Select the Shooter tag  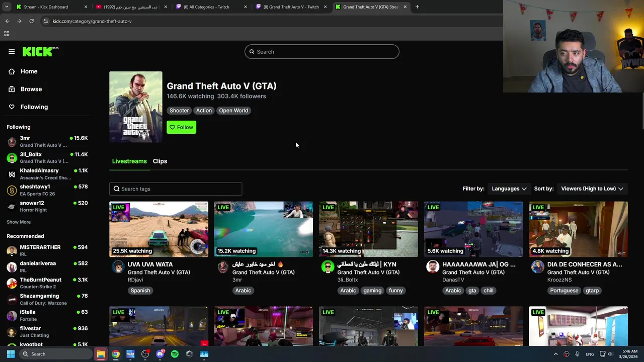point(179,111)
